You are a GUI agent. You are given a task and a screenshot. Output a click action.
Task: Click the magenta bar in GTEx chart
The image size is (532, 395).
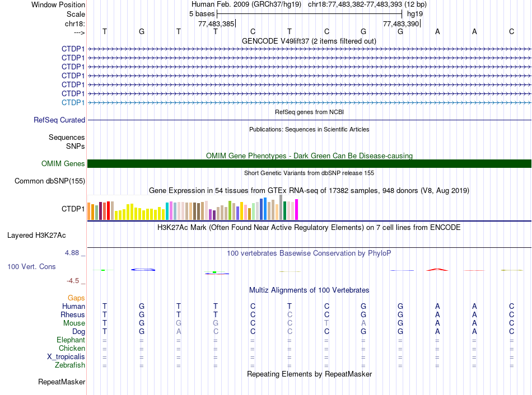pyautogui.click(x=297, y=210)
